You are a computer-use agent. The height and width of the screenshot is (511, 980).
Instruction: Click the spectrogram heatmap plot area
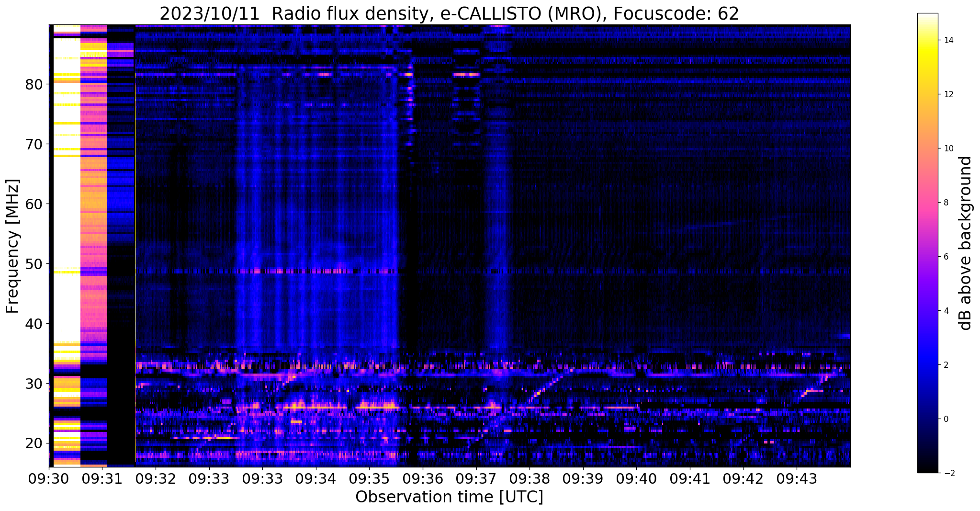coord(450,245)
